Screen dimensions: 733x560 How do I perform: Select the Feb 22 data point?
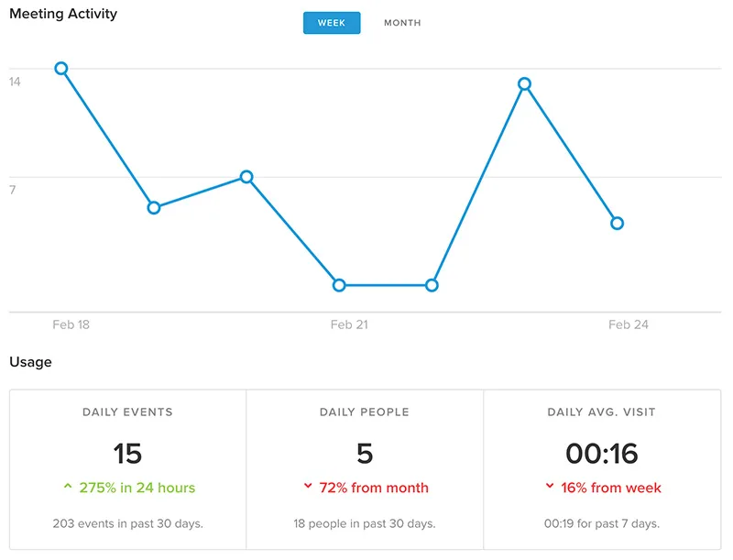(432, 285)
